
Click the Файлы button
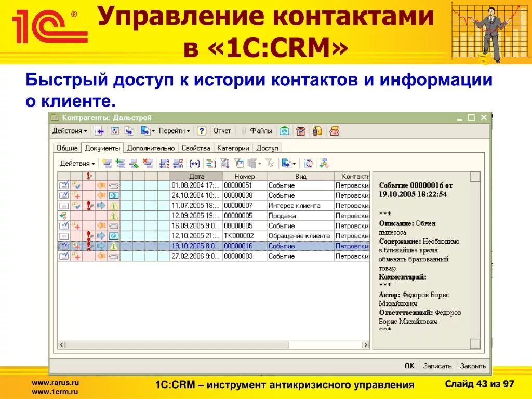point(261,131)
